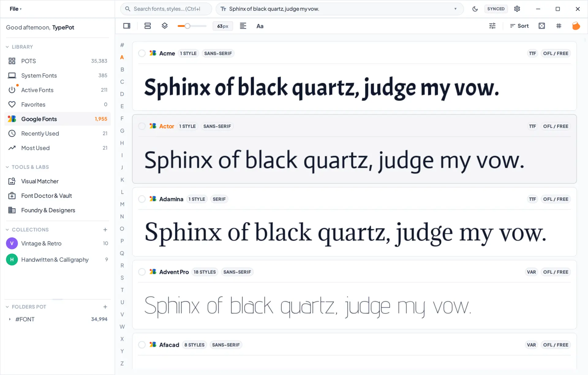Open Active Fonts list
588x375 pixels.
tap(58, 90)
